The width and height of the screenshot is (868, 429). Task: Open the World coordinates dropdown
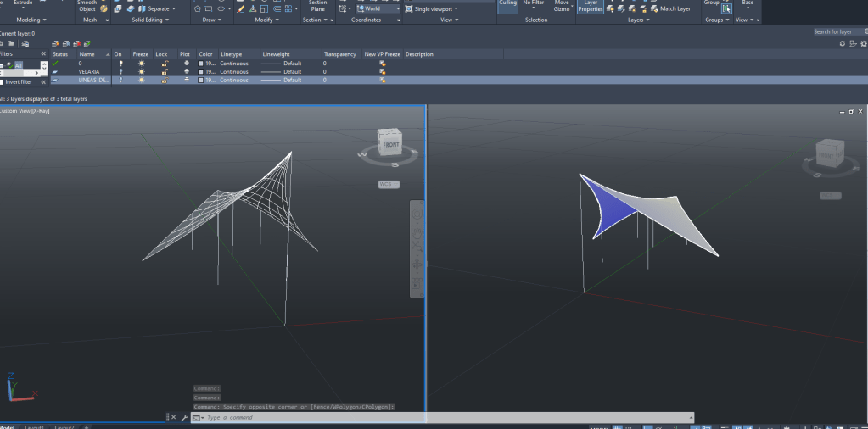(x=378, y=8)
